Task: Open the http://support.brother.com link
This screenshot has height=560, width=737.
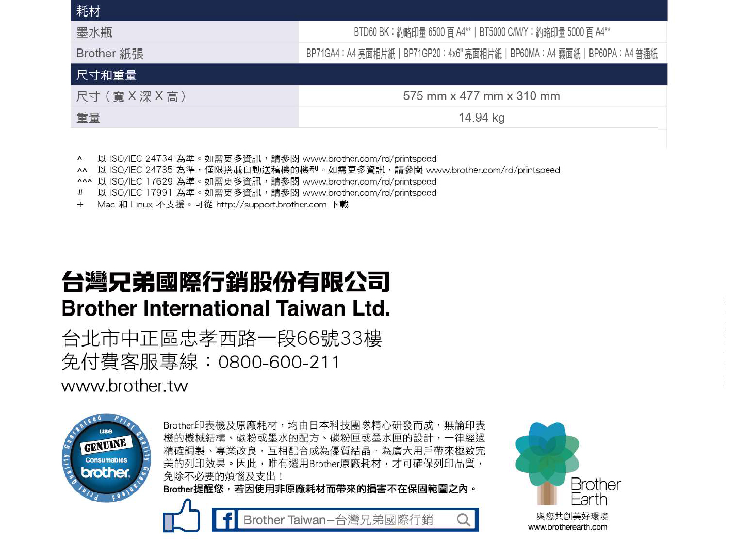Action: 271,204
